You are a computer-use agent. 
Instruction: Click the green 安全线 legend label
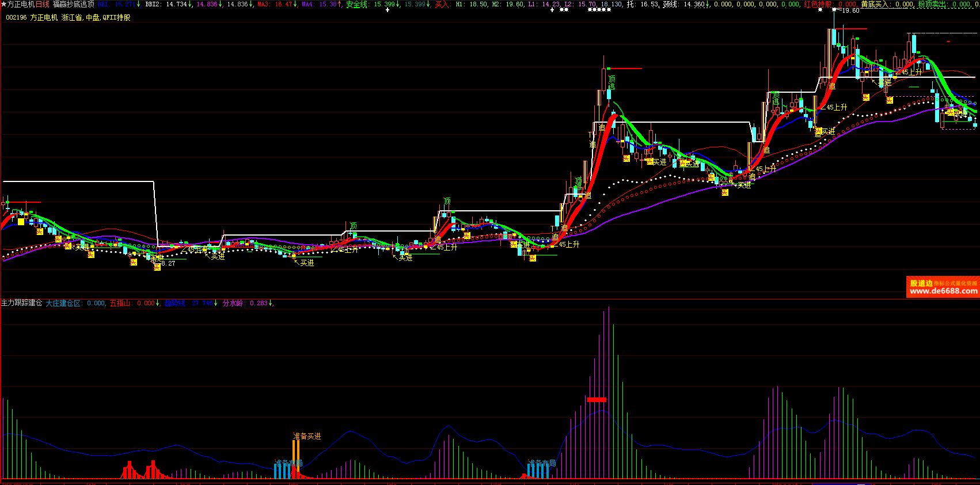[356, 4]
